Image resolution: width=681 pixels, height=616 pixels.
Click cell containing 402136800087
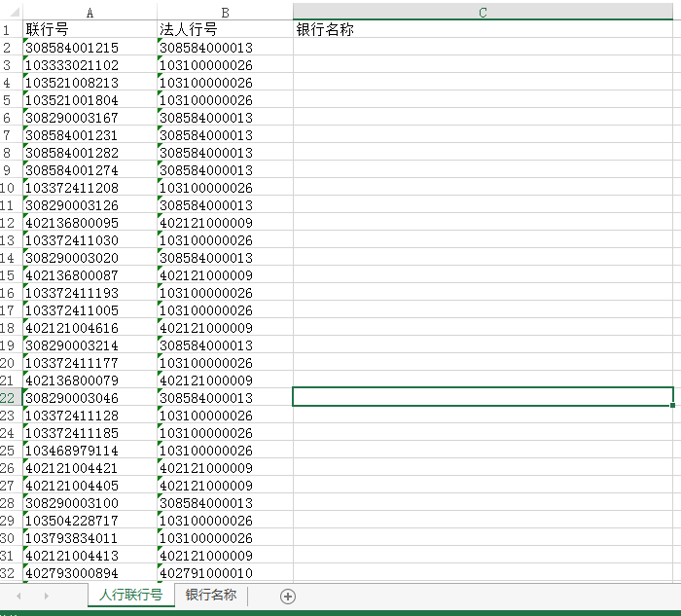pos(90,275)
